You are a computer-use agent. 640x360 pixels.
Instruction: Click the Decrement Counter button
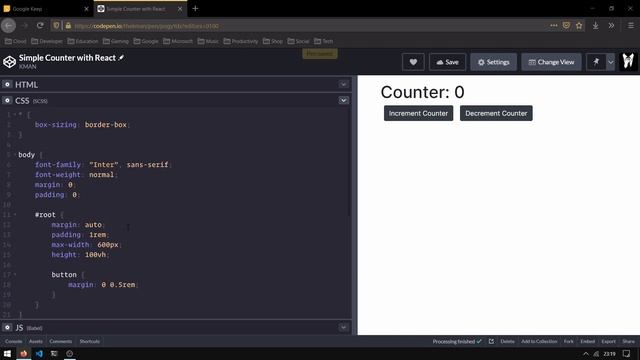pyautogui.click(x=496, y=113)
